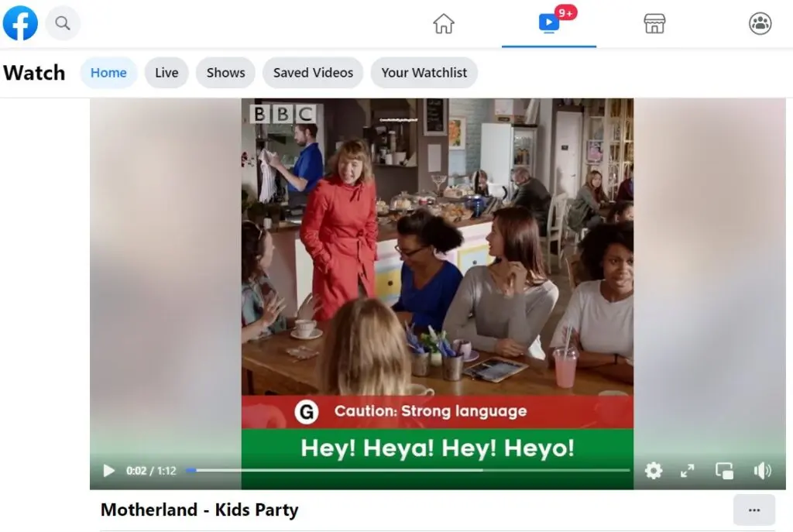Play the Motherland video

pos(109,471)
